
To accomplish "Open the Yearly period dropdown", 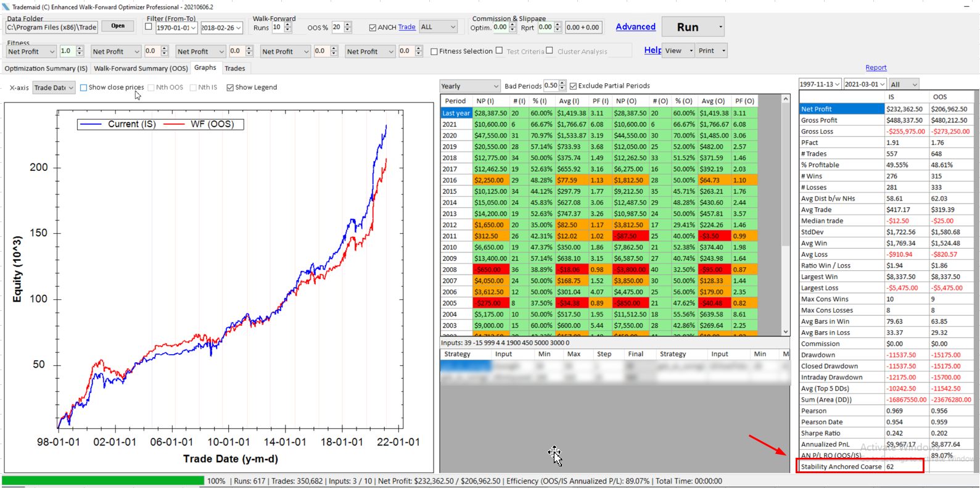I will click(469, 86).
